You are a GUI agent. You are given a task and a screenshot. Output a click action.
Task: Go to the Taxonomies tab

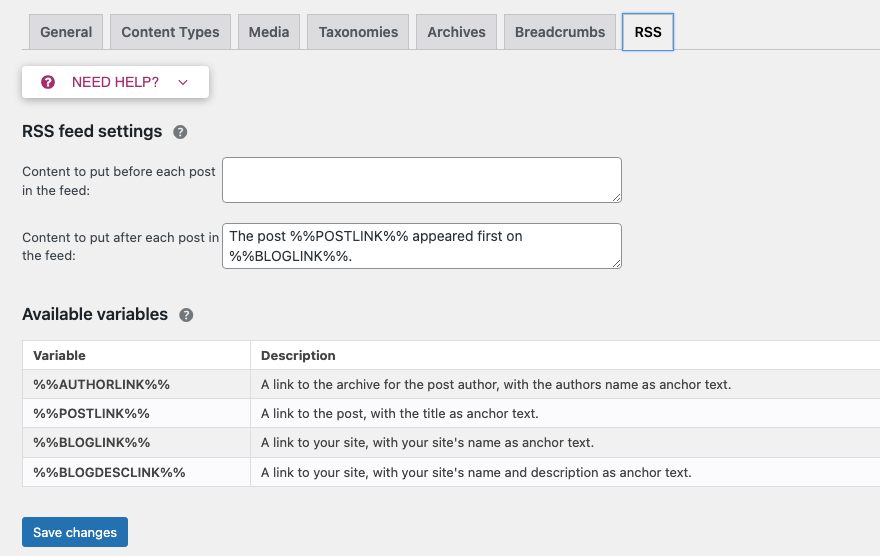[358, 32]
